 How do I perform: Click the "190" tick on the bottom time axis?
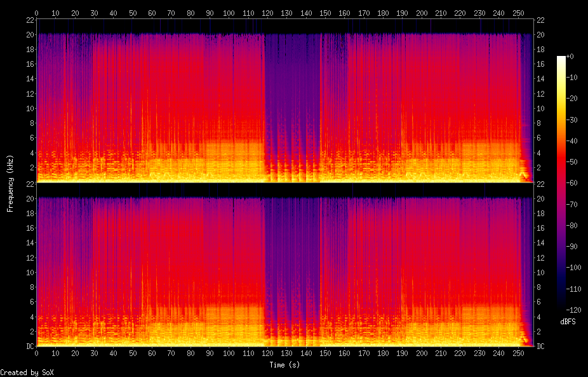coord(403,353)
